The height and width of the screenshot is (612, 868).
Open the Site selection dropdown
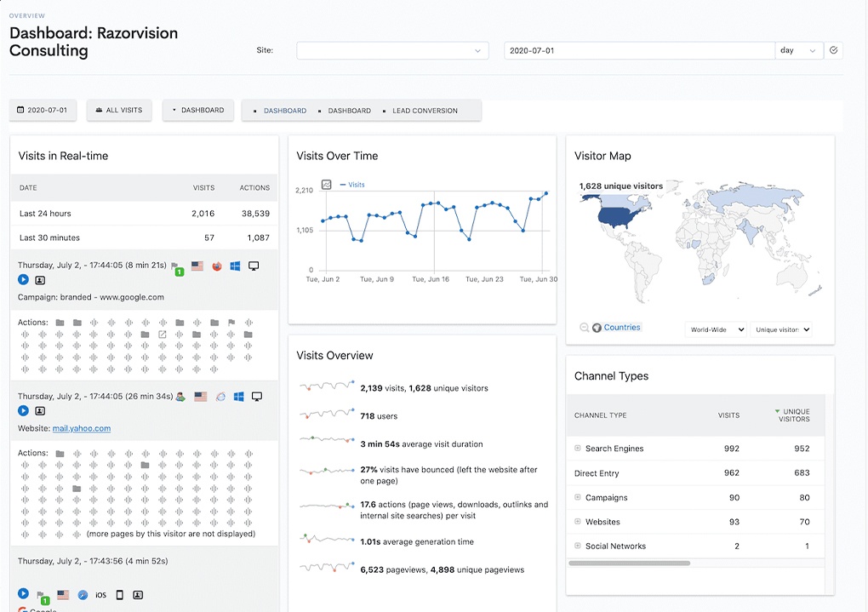coord(392,50)
